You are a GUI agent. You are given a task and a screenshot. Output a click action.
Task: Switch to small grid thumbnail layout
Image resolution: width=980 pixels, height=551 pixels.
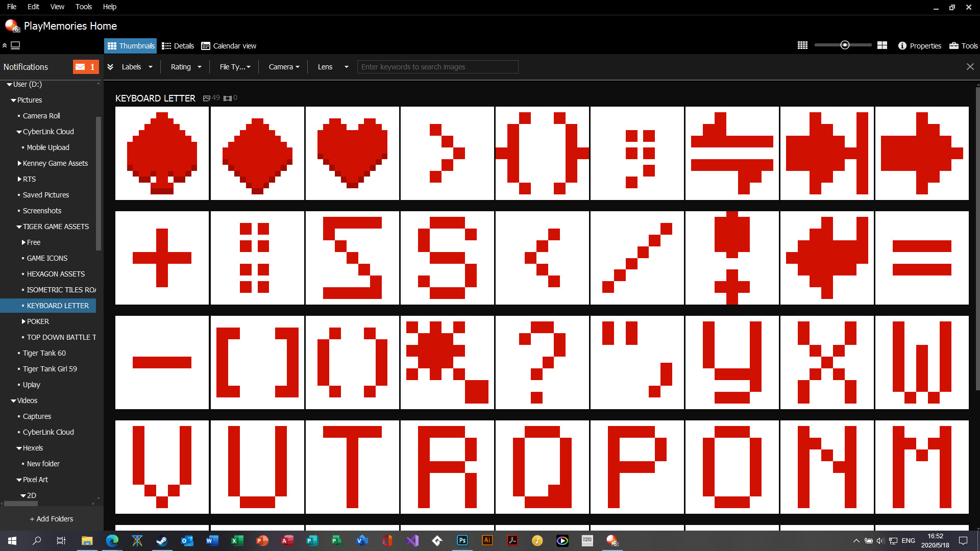pos(802,45)
